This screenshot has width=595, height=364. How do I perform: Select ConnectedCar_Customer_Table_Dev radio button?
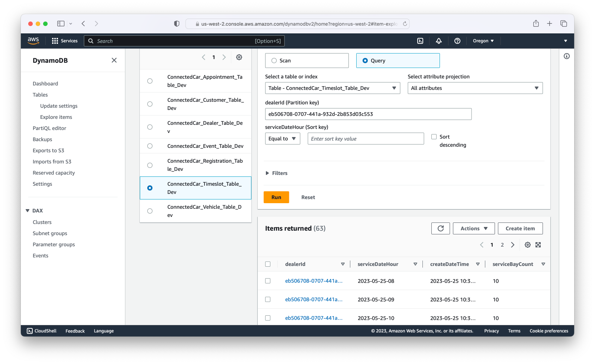pos(150,104)
